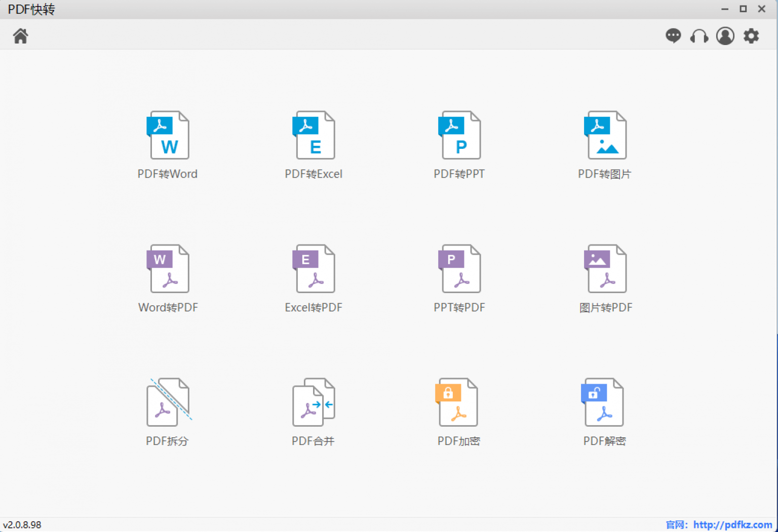The width and height of the screenshot is (778, 532).
Task: Launch the PDF转PPT conversion tool
Action: pyautogui.click(x=459, y=135)
